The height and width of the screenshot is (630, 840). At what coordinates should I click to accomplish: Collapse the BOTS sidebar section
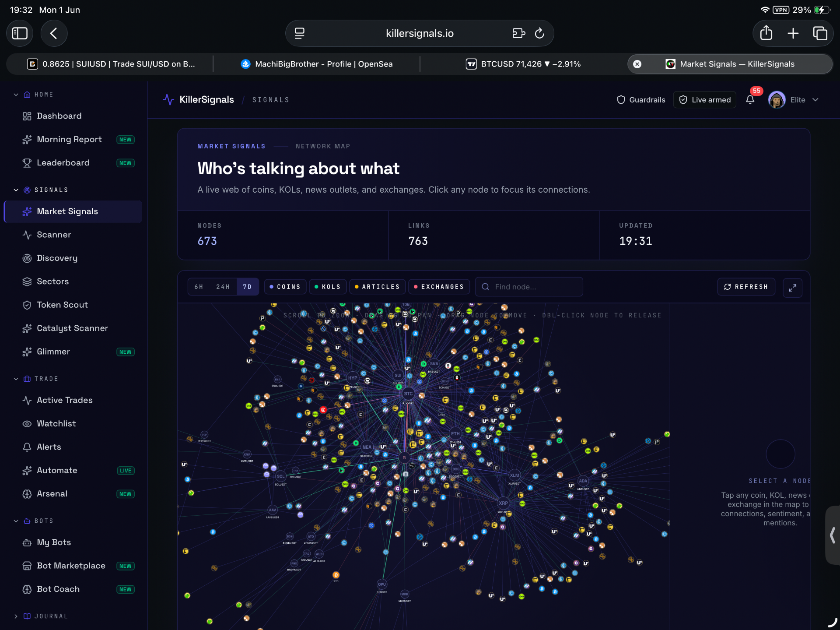pyautogui.click(x=16, y=521)
